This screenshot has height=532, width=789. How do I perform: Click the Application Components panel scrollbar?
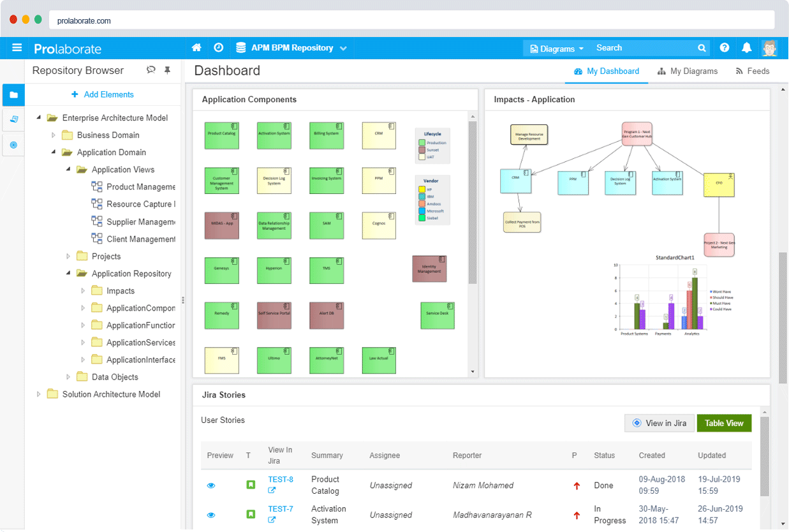pyautogui.click(x=473, y=202)
